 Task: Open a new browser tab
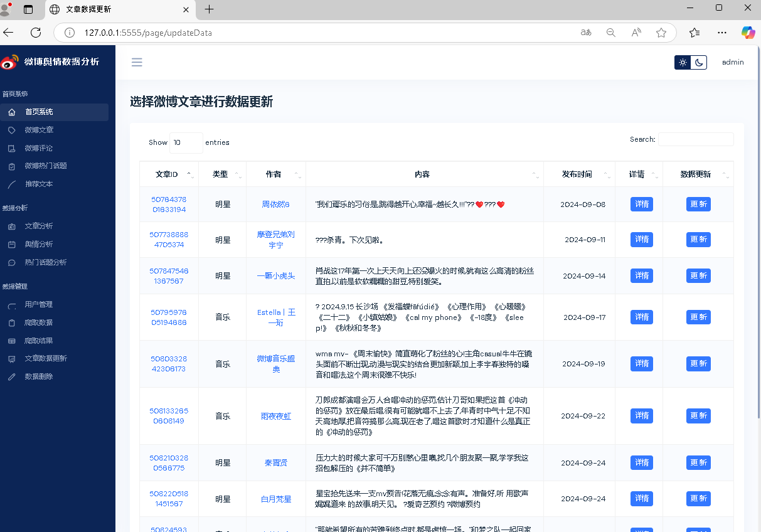[210, 9]
